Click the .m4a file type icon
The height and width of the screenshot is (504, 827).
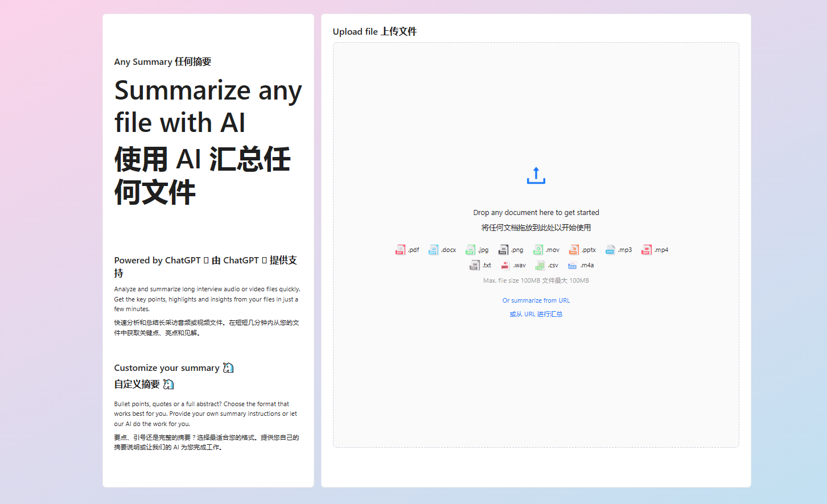pyautogui.click(x=572, y=265)
